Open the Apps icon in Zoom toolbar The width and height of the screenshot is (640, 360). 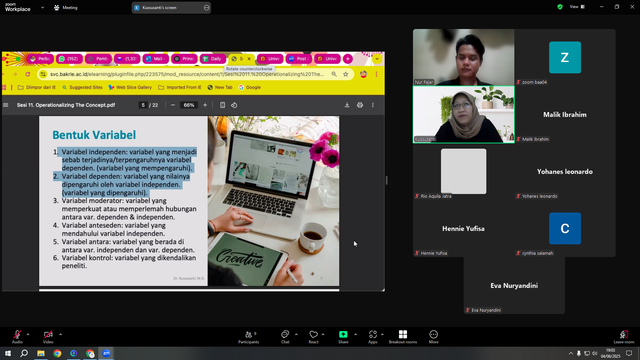point(373,335)
